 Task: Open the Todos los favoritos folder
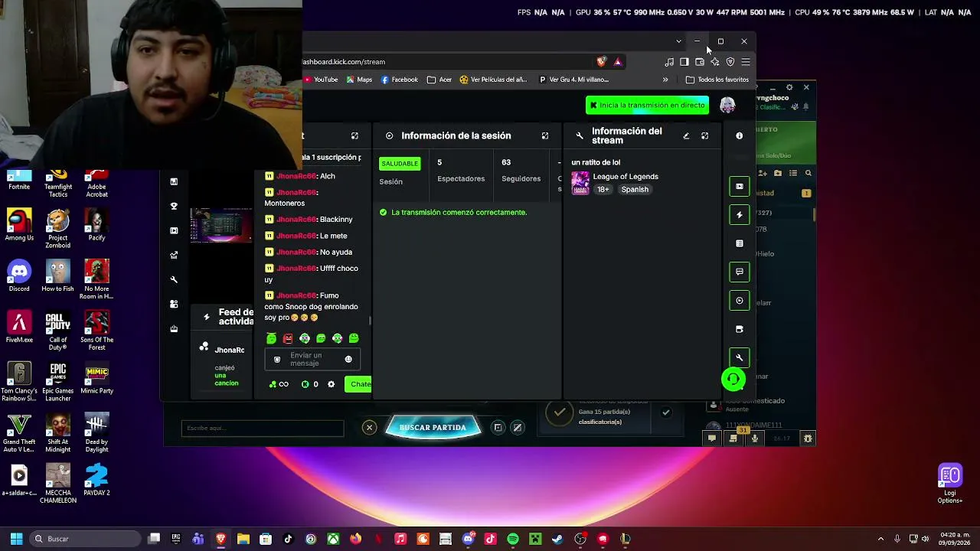(x=717, y=80)
